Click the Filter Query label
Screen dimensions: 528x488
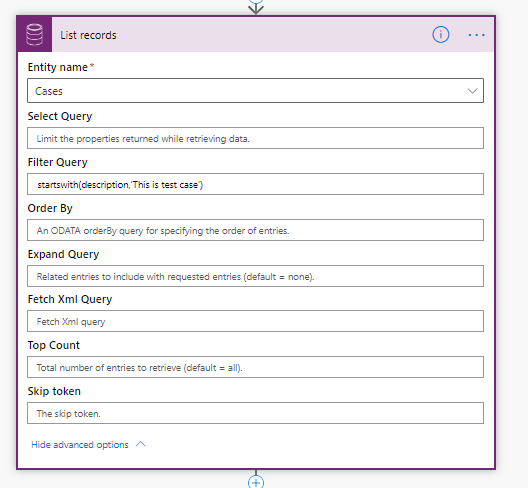tap(58, 162)
